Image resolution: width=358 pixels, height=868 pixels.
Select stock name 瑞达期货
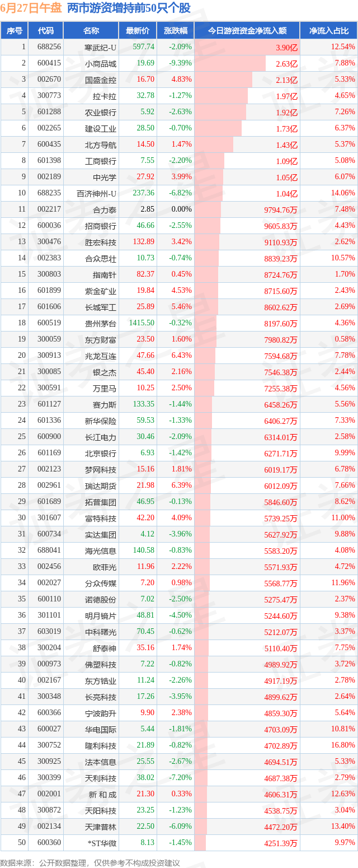[101, 486]
